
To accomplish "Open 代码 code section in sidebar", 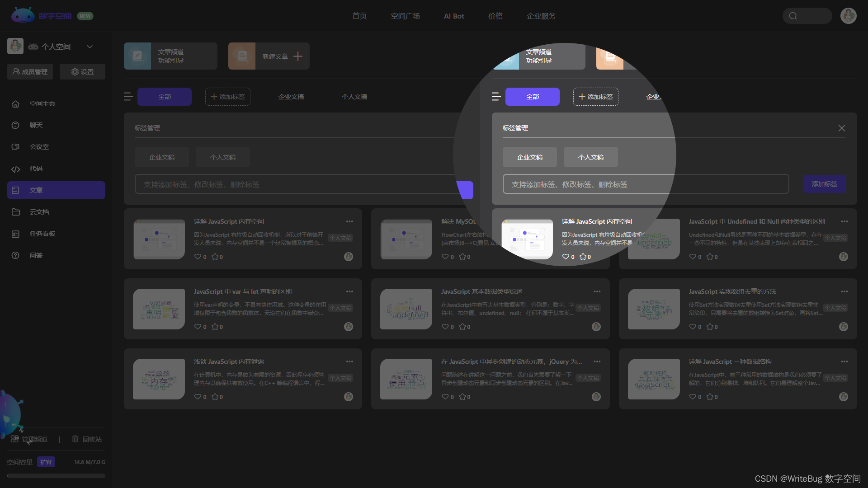I will pyautogui.click(x=36, y=169).
